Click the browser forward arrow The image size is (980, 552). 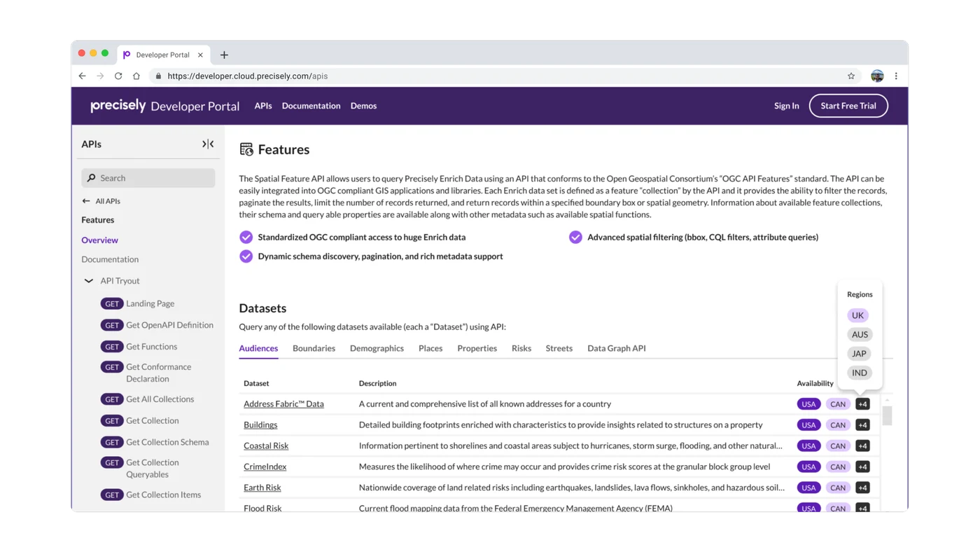100,76
